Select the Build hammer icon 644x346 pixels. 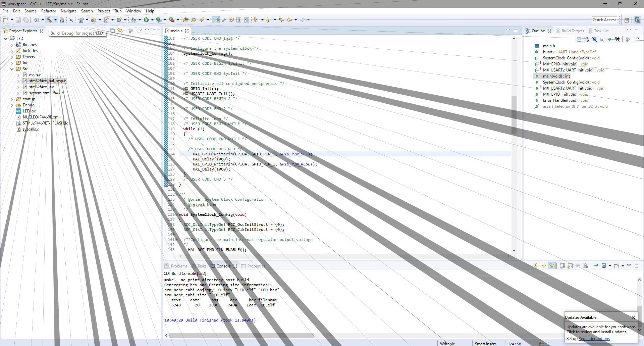49,19
